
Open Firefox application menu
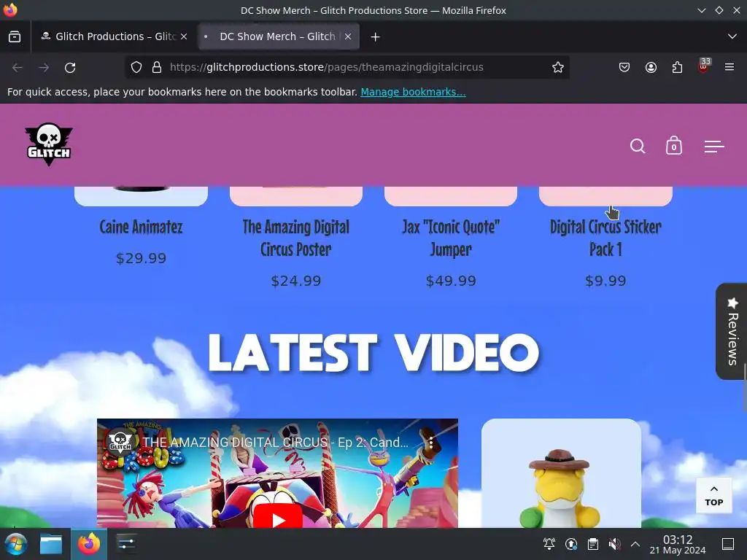pyautogui.click(x=729, y=67)
